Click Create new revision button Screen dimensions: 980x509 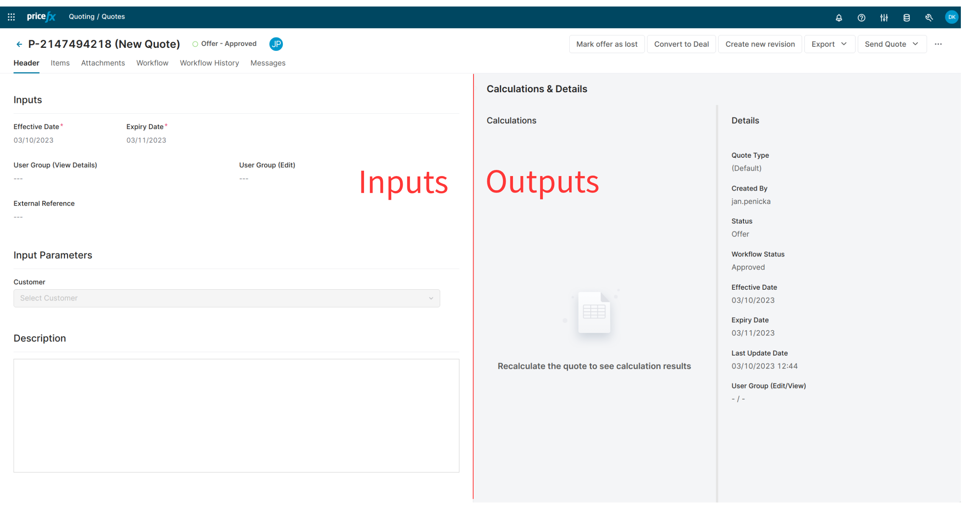(760, 44)
